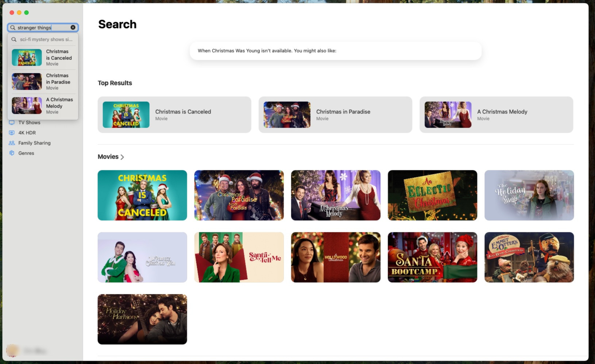The width and height of the screenshot is (595, 364).
Task: Open The Holiday Swap thumbnail
Action: (529, 195)
